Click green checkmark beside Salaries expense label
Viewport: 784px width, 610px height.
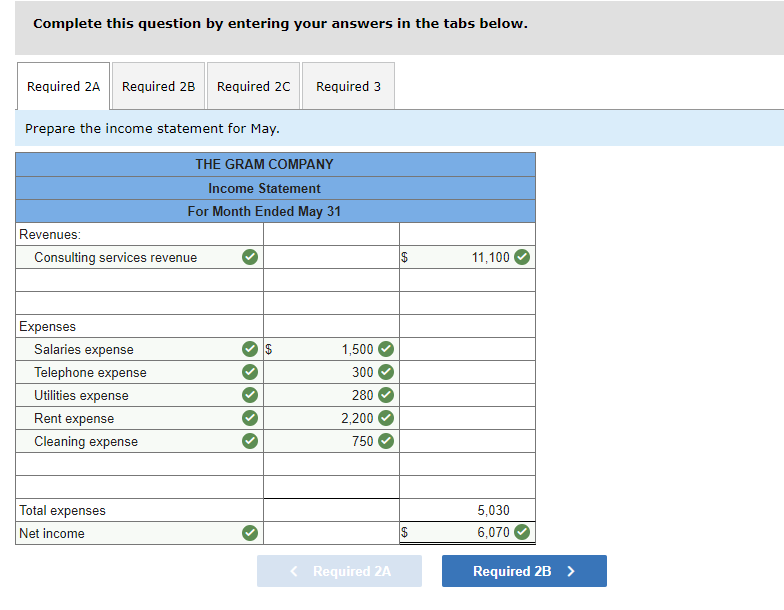click(x=250, y=349)
